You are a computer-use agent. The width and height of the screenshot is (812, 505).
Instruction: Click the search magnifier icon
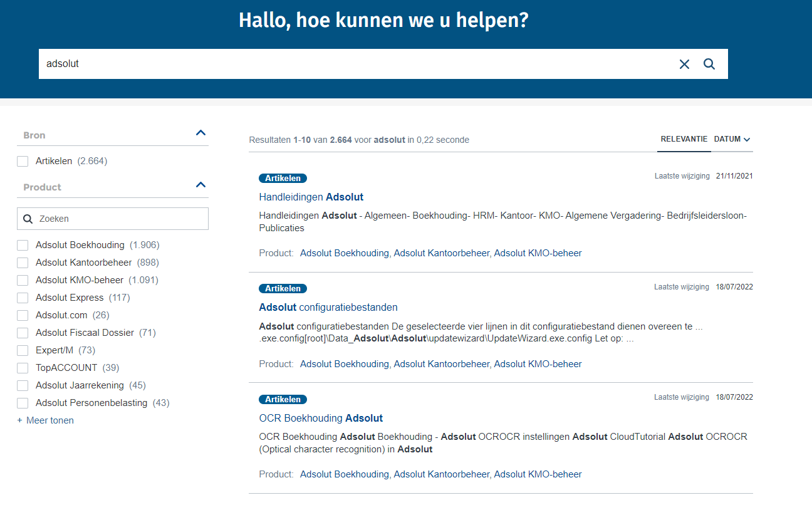coord(709,64)
